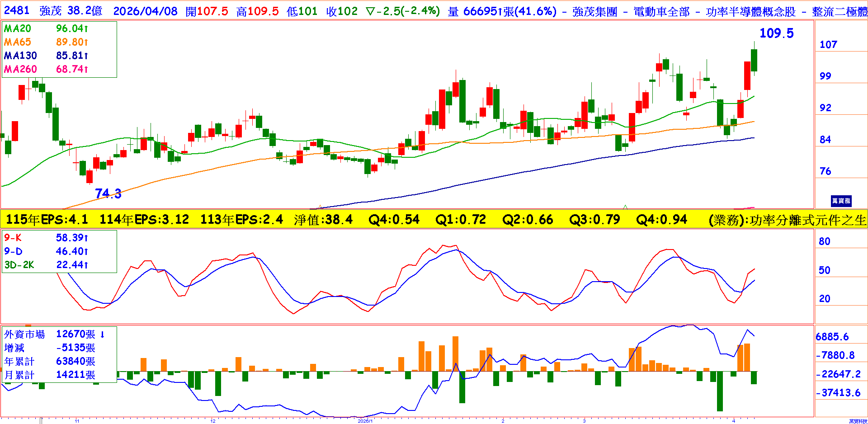Click the 115年EPS:4.1 value in yellow bar
Image resolution: width=868 pixels, height=424 pixels.
(47, 220)
